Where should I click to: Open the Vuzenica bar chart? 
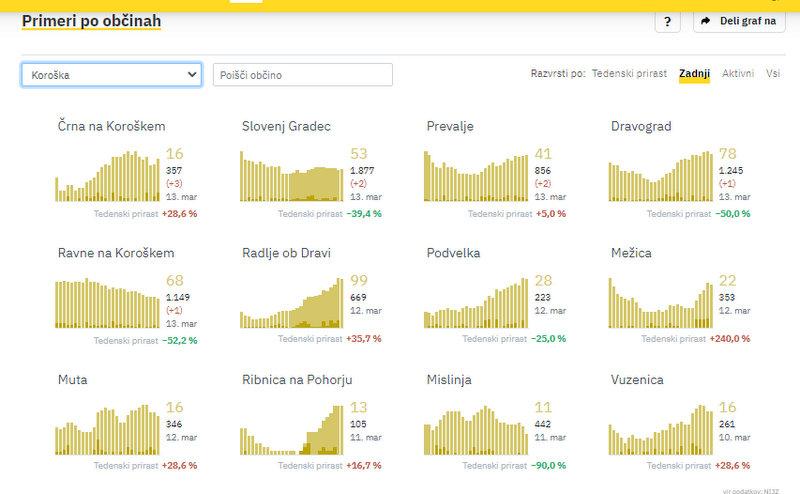(661, 430)
